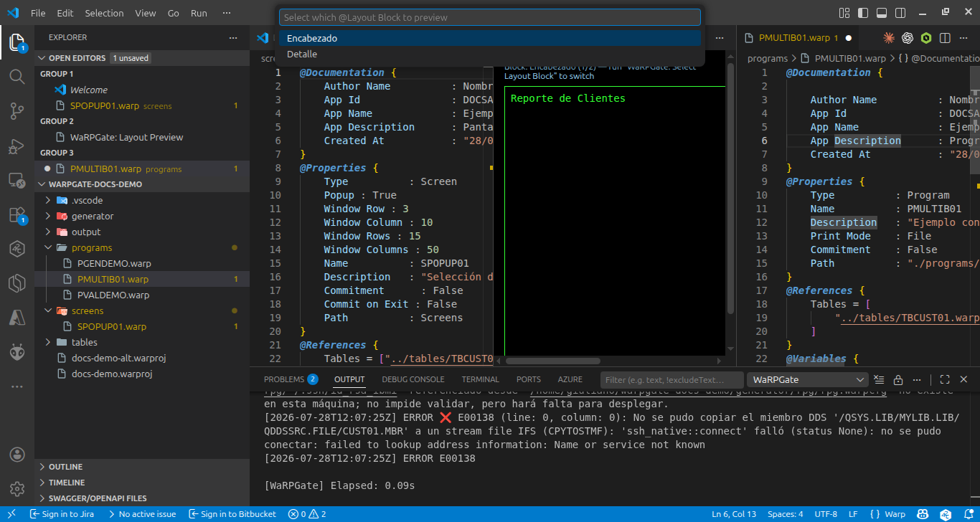Switch to the Terminal panel tab
This screenshot has height=522, width=980.
tap(480, 379)
